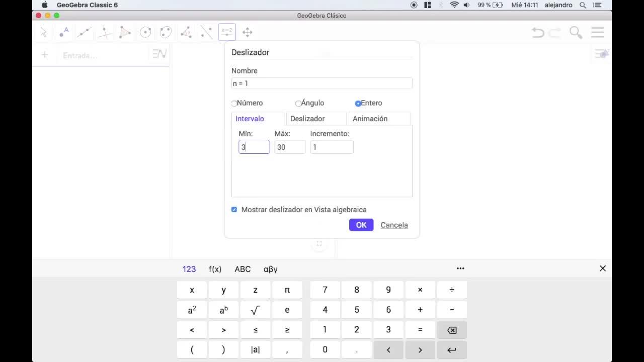Screen dimensions: 644x362
Task: Tap the multiplication × key
Action: [420, 290]
